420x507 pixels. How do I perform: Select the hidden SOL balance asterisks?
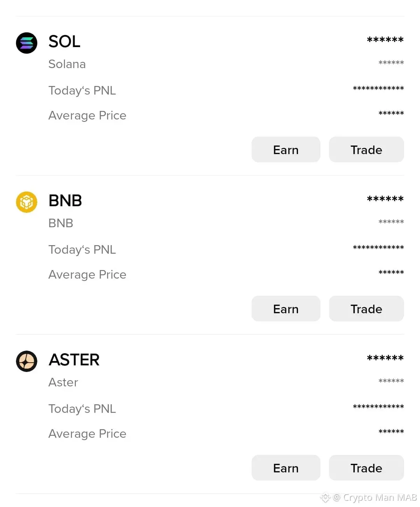pos(385,40)
